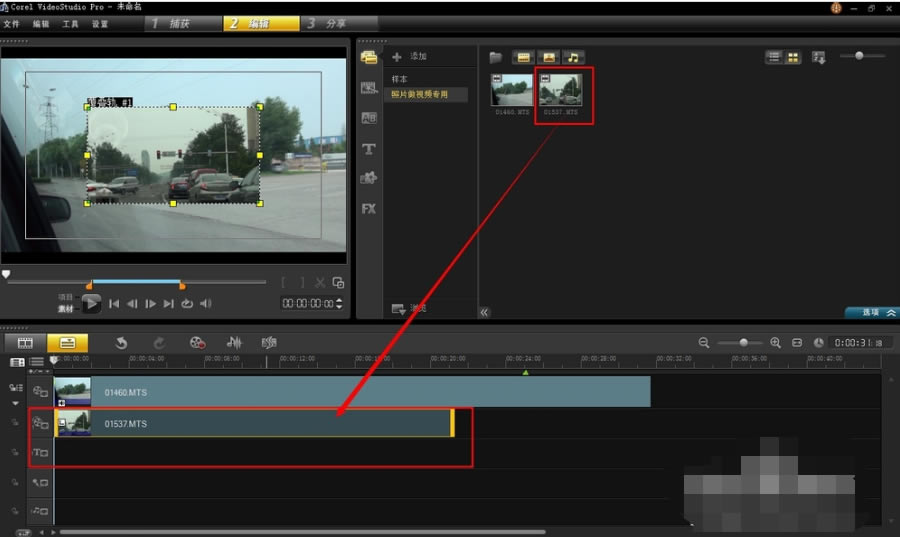Open the FX filter library
Image resolution: width=900 pixels, height=537 pixels.
[x=368, y=209]
